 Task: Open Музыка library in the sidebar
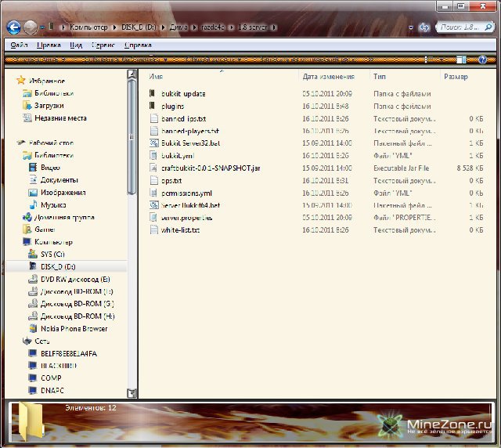pos(53,204)
